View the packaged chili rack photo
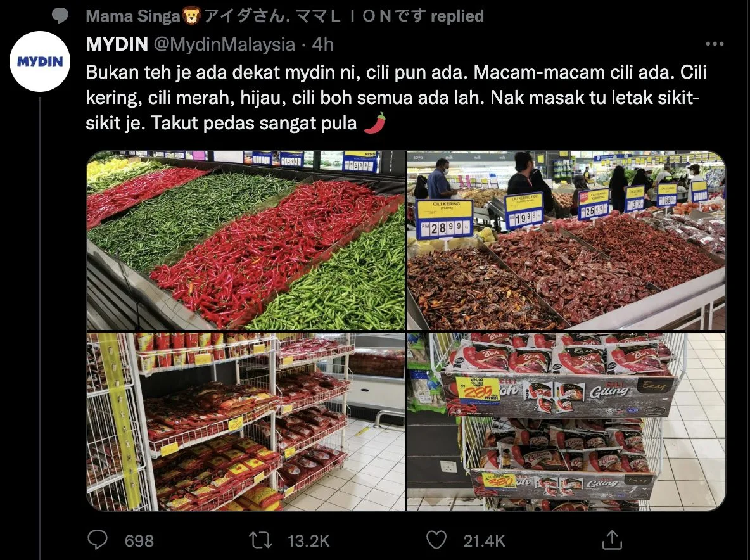Screen dimensions: 750x560 click(x=246, y=422)
